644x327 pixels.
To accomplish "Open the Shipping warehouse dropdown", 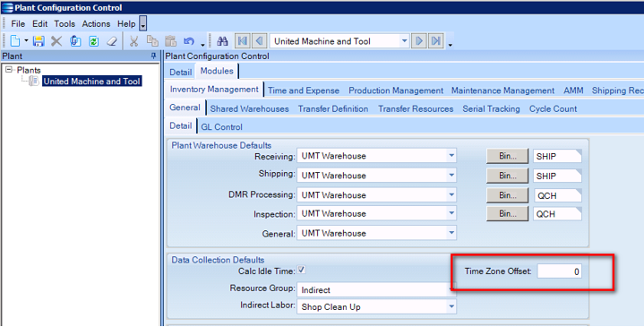I will pos(451,175).
